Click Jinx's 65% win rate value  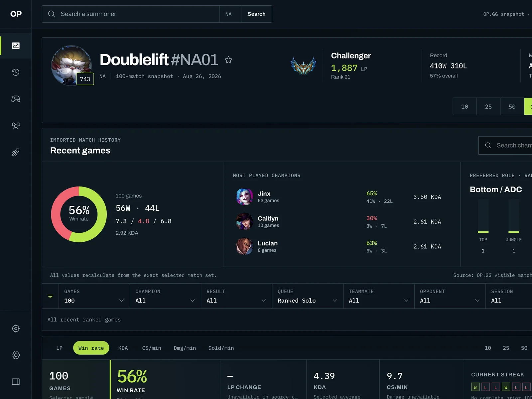pos(372,193)
